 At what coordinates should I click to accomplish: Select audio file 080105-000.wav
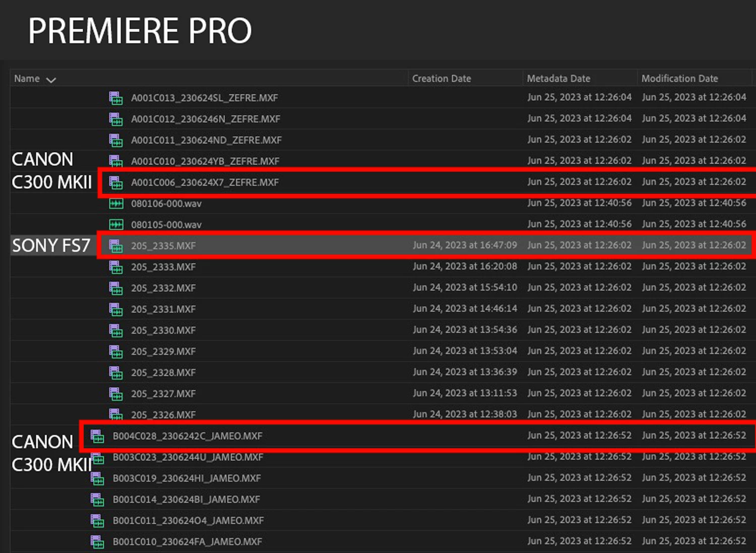click(x=166, y=225)
